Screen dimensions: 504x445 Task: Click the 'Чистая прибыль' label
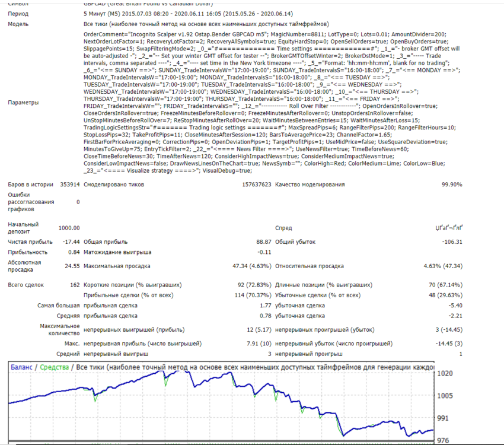[x=30, y=242]
